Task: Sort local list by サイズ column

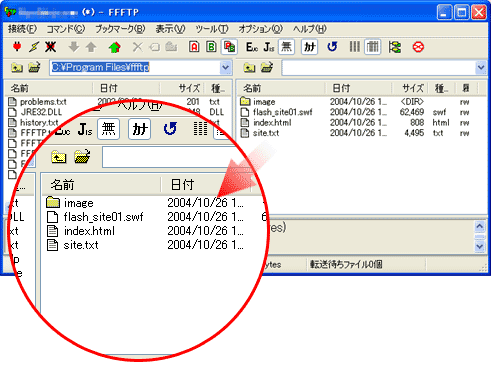Action: [x=182, y=88]
